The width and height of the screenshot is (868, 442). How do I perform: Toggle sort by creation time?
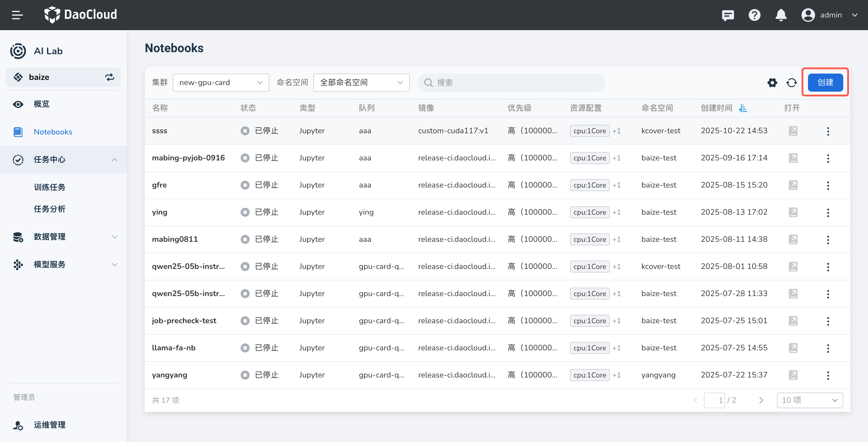[743, 108]
